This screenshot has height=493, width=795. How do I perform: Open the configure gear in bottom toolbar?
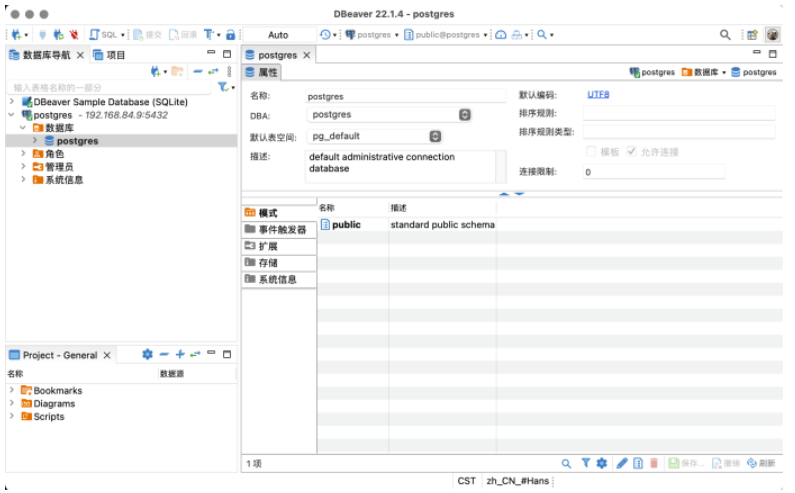[602, 463]
